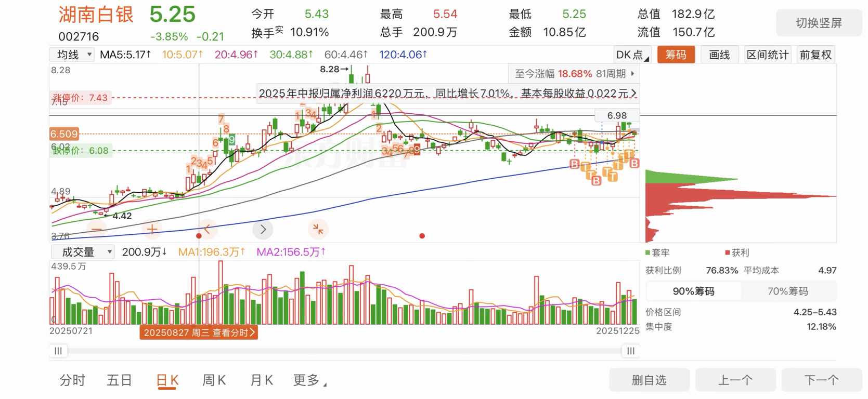Open the 均线 indicator dropdown
Screen dimensions: 868x399
click(x=72, y=55)
